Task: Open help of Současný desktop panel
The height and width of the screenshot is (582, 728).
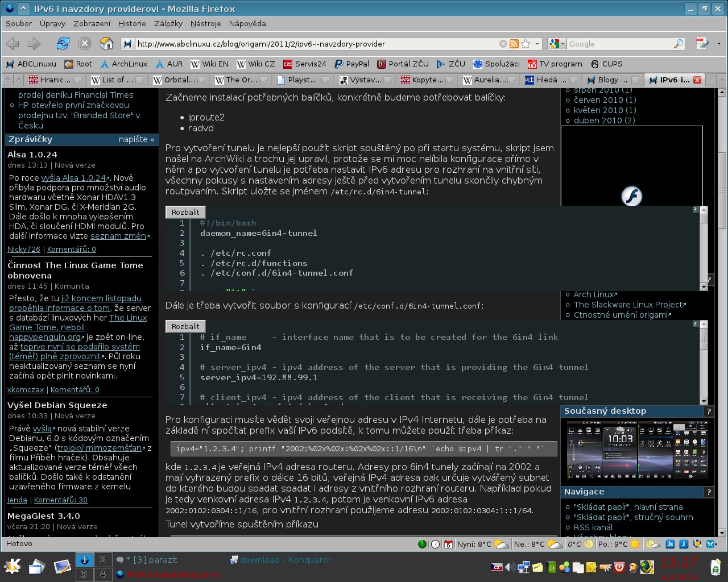Action: [709, 411]
